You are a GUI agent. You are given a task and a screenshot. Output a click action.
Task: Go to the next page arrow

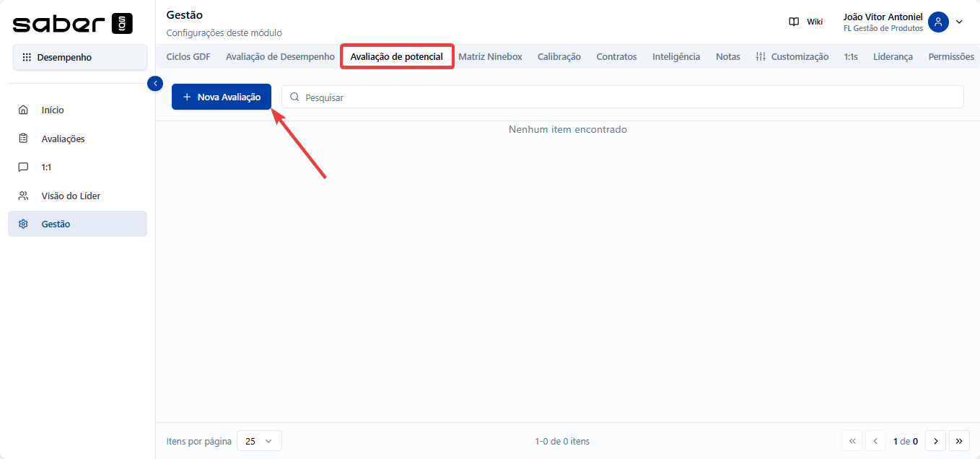click(x=935, y=441)
